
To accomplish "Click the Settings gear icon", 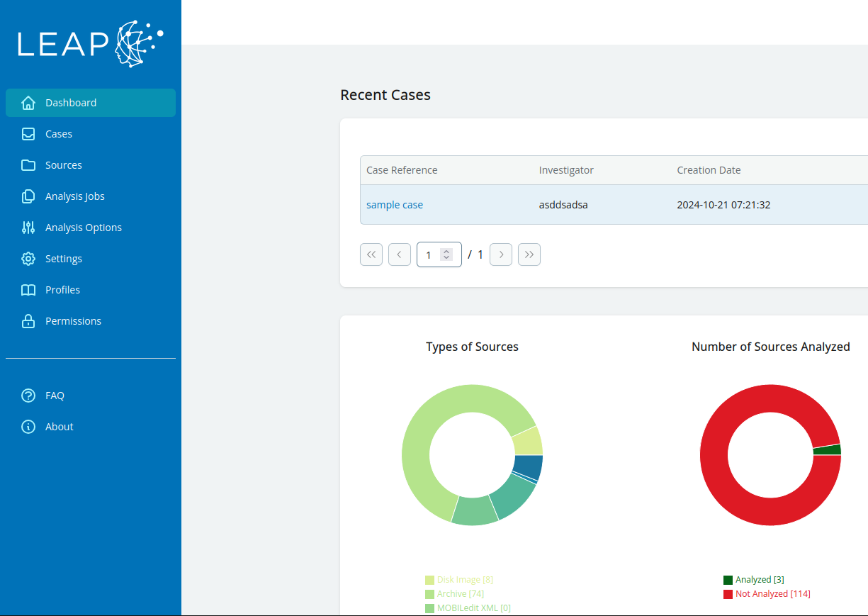I will pyautogui.click(x=28, y=258).
